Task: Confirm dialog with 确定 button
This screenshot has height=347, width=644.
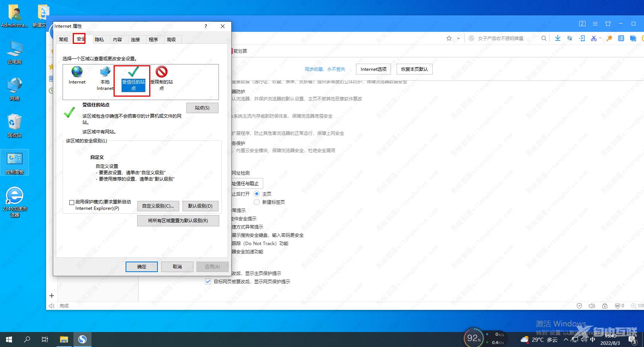Action: tap(142, 267)
